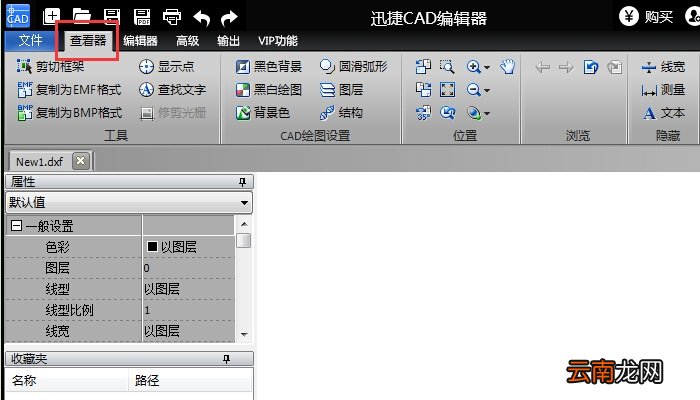Screen dimensions: 700x400
Task: Switch to the 编辑器 tab
Action: (x=140, y=41)
